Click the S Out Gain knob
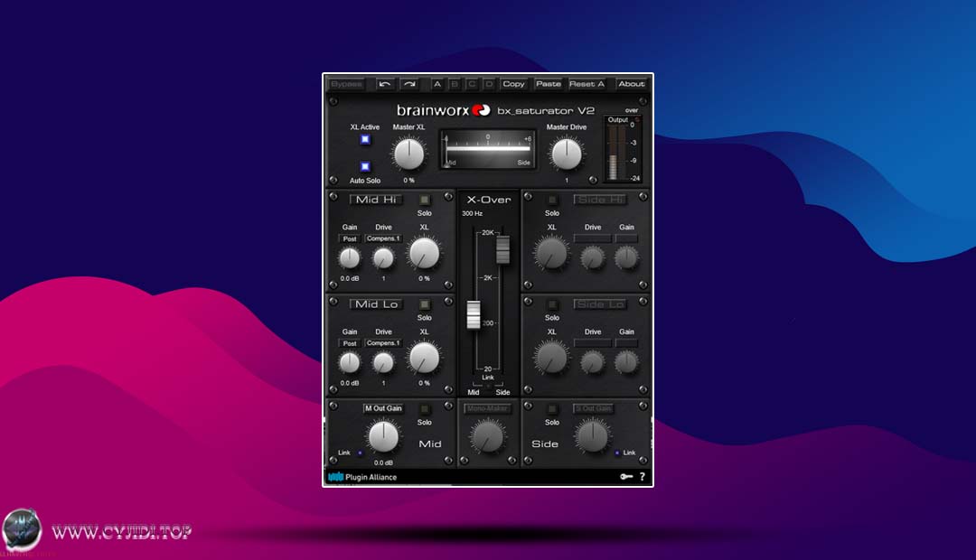976x560 pixels. coord(593,436)
